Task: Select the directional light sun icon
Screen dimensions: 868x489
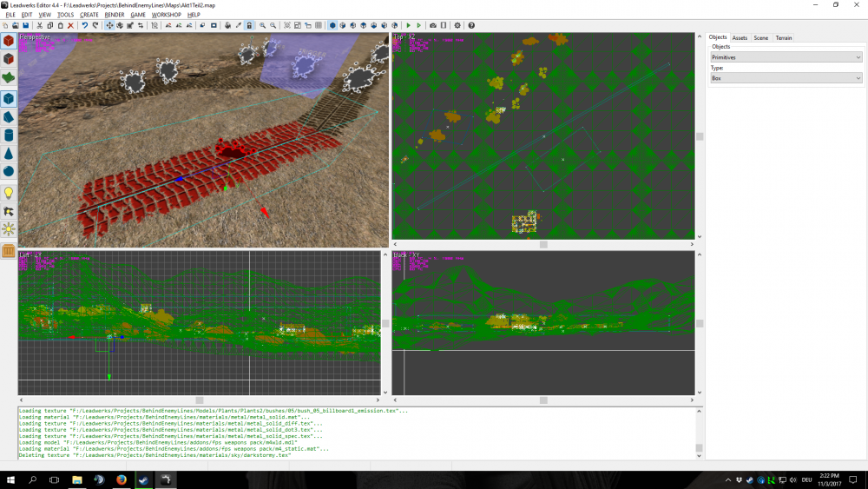Action: 9,229
